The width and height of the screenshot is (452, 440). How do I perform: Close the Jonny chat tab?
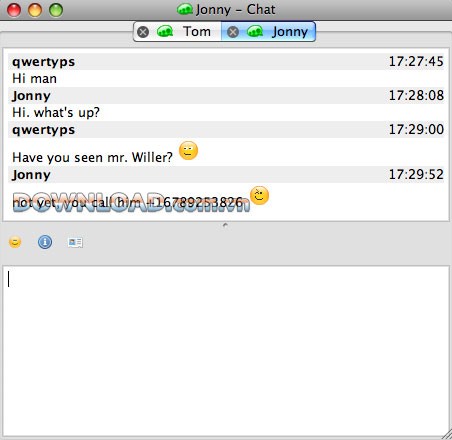coord(233,32)
